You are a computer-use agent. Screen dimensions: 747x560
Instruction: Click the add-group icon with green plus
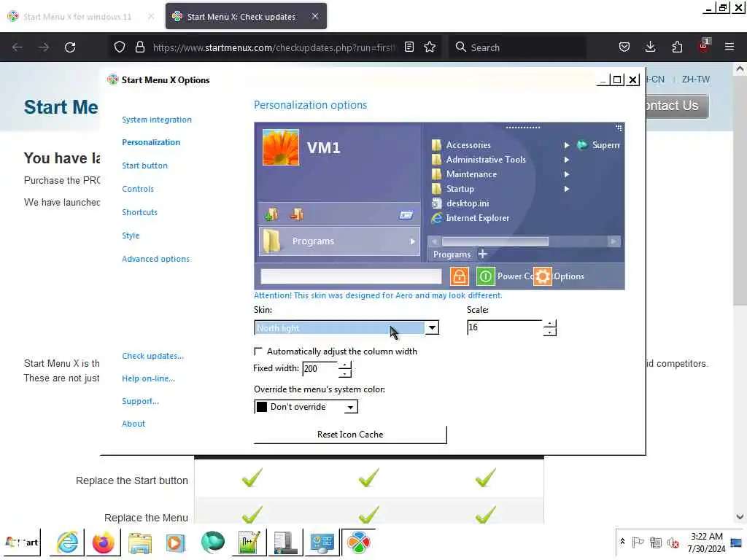tap(271, 215)
